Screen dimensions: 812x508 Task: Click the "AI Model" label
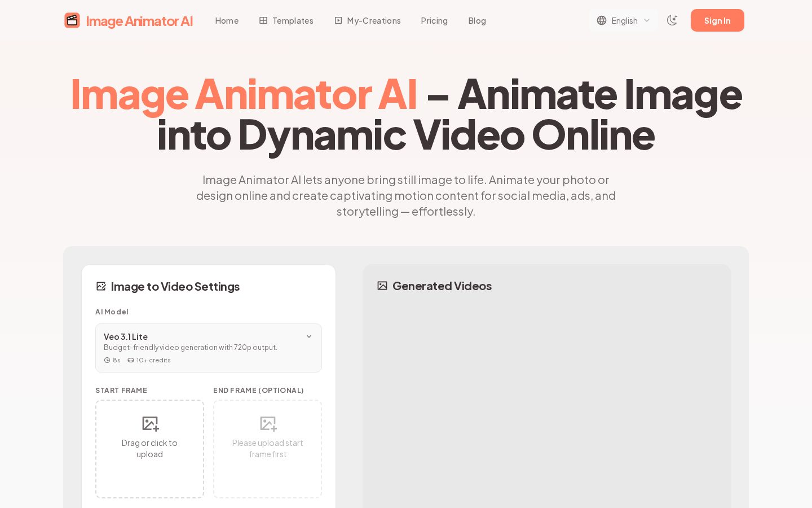coord(112,312)
